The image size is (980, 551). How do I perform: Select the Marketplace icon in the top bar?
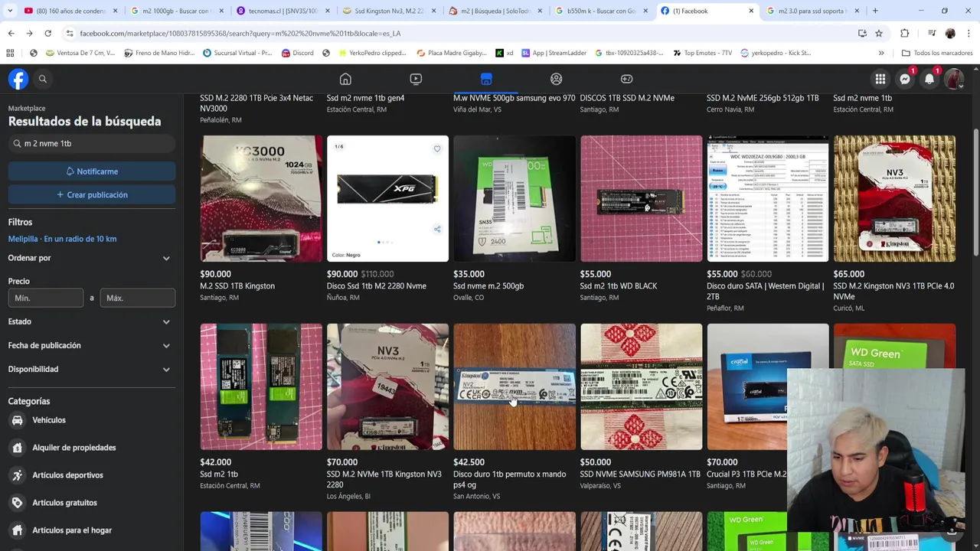click(x=486, y=79)
